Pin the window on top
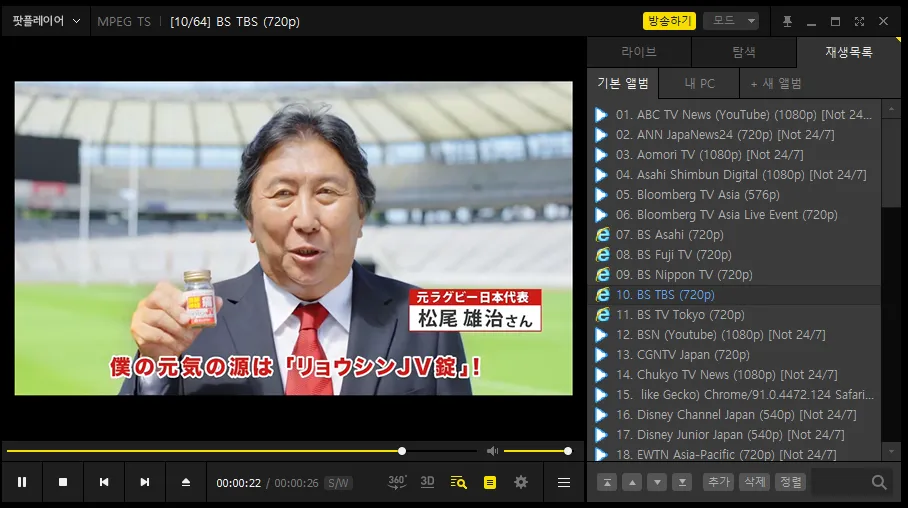The width and height of the screenshot is (908, 508). (x=787, y=22)
